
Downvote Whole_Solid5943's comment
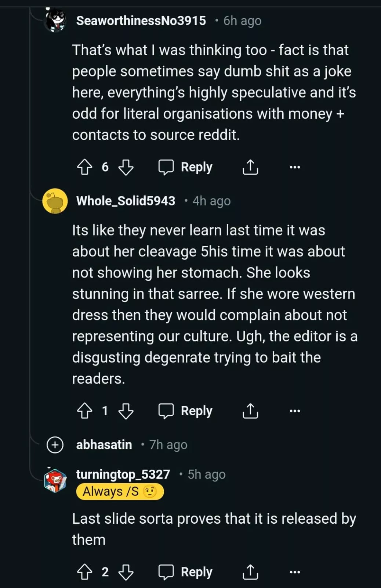coord(126,411)
